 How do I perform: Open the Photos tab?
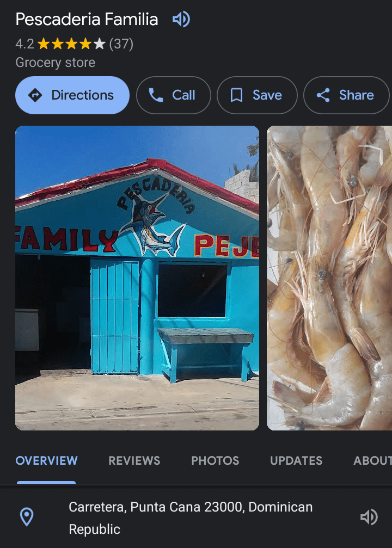pos(215,461)
